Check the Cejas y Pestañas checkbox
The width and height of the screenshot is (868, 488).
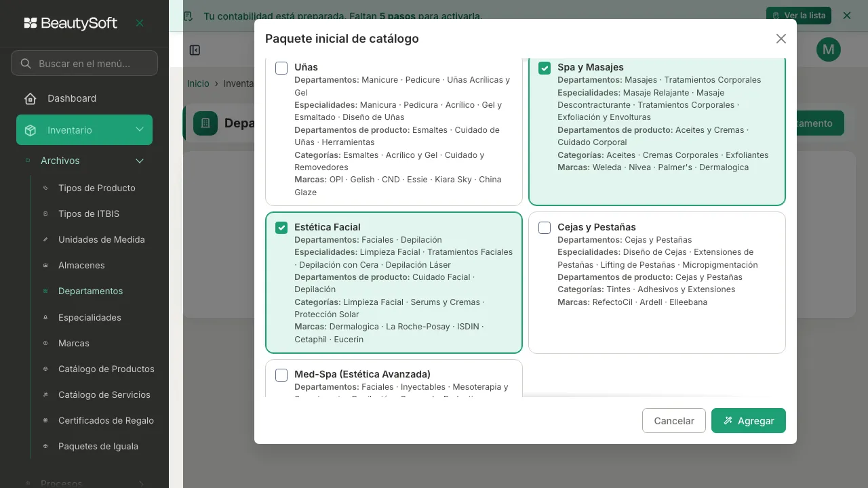point(545,228)
